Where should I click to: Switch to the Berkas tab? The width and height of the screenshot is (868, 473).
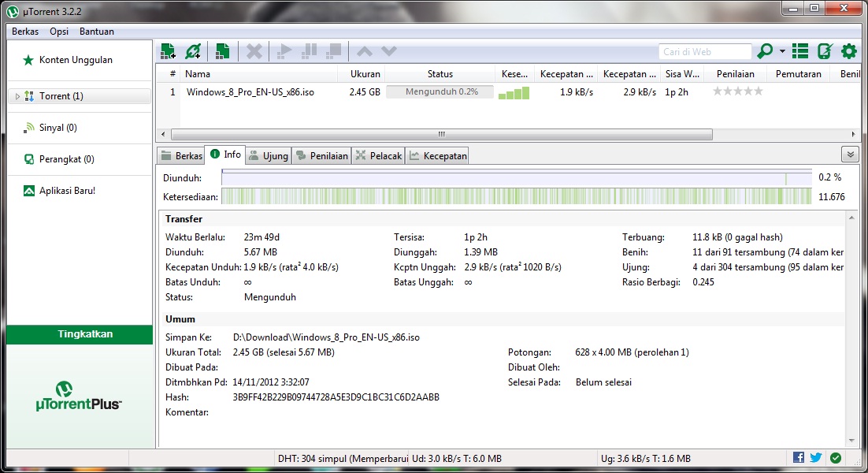coord(181,155)
